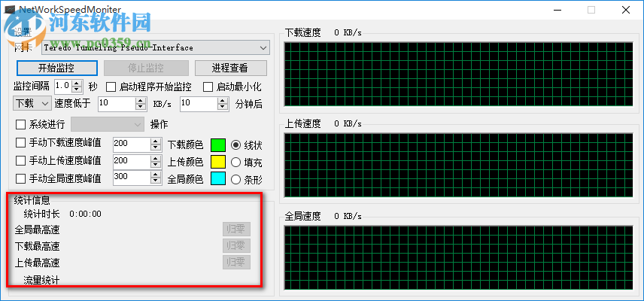The width and height of the screenshot is (644, 301).
Task: Select the 填充 fill chart radio
Action: pyautogui.click(x=235, y=163)
